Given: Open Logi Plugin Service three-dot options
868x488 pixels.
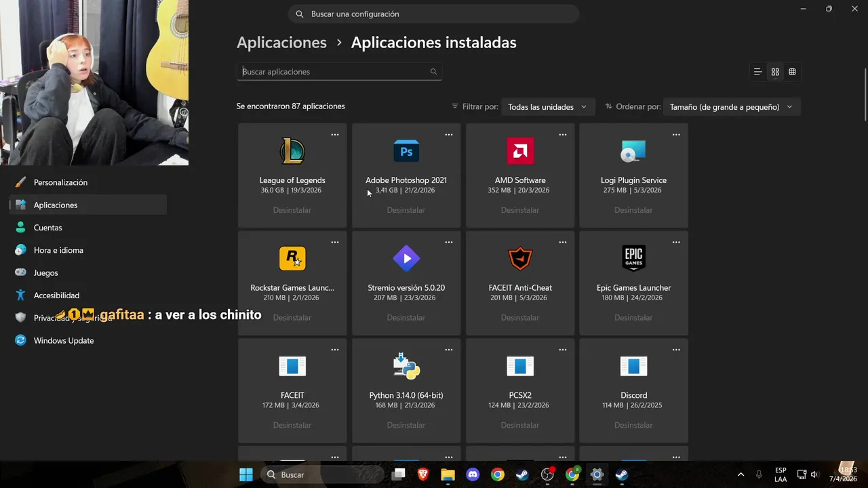Looking at the screenshot, I should coord(676,135).
